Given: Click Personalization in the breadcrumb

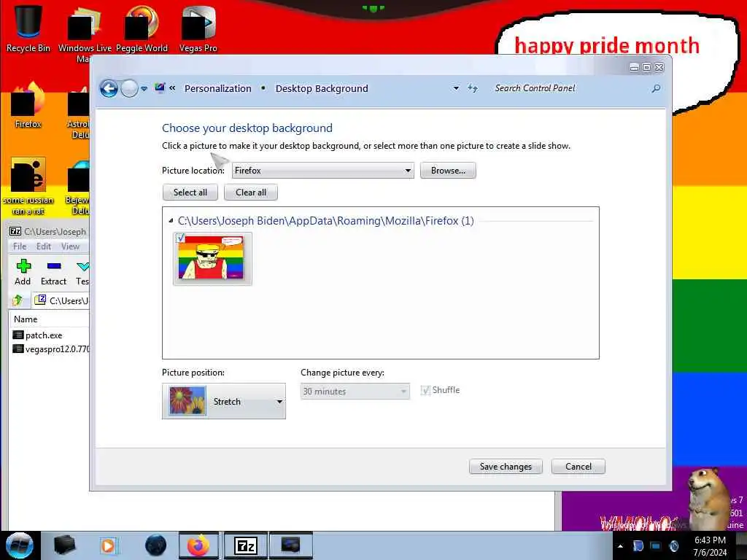Looking at the screenshot, I should pyautogui.click(x=217, y=88).
